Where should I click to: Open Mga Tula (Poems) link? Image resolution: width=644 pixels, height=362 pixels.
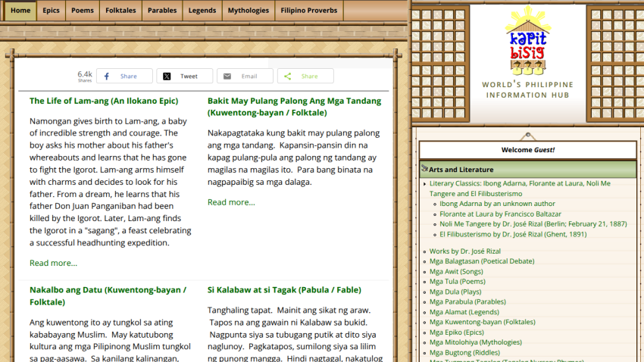(458, 282)
